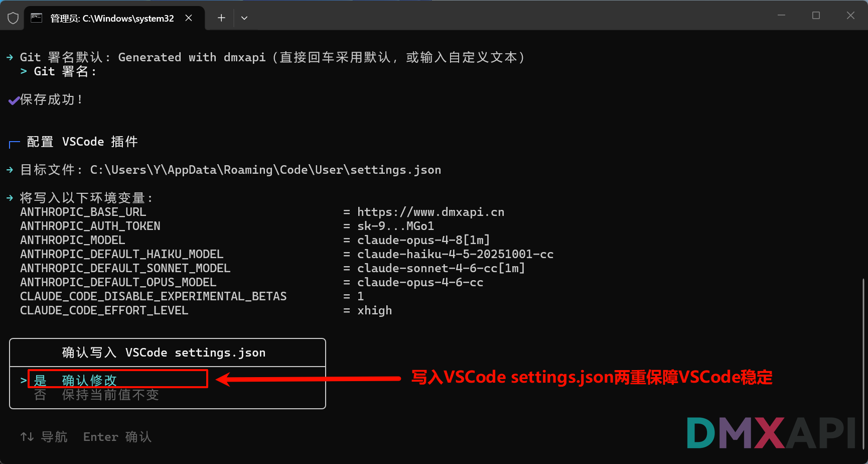The image size is (868, 464).
Task: Click the ANTHROPIC_DEFAULT_HAIKU_MODEL variable name
Action: pyautogui.click(x=121, y=254)
